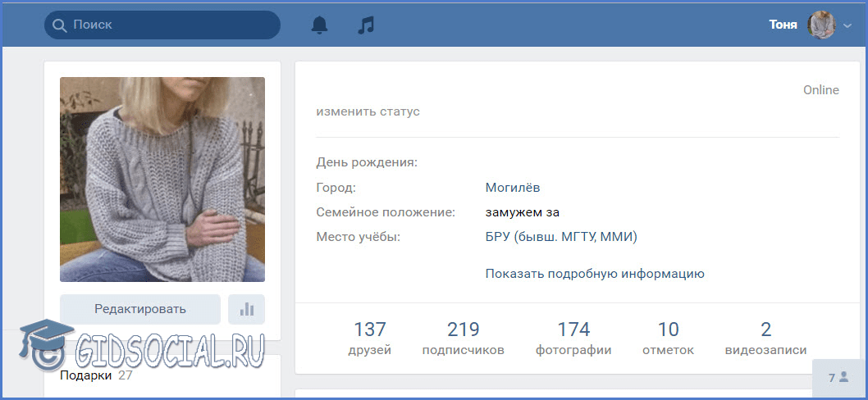Open the notifications bell icon
The width and height of the screenshot is (868, 400).
pos(319,25)
